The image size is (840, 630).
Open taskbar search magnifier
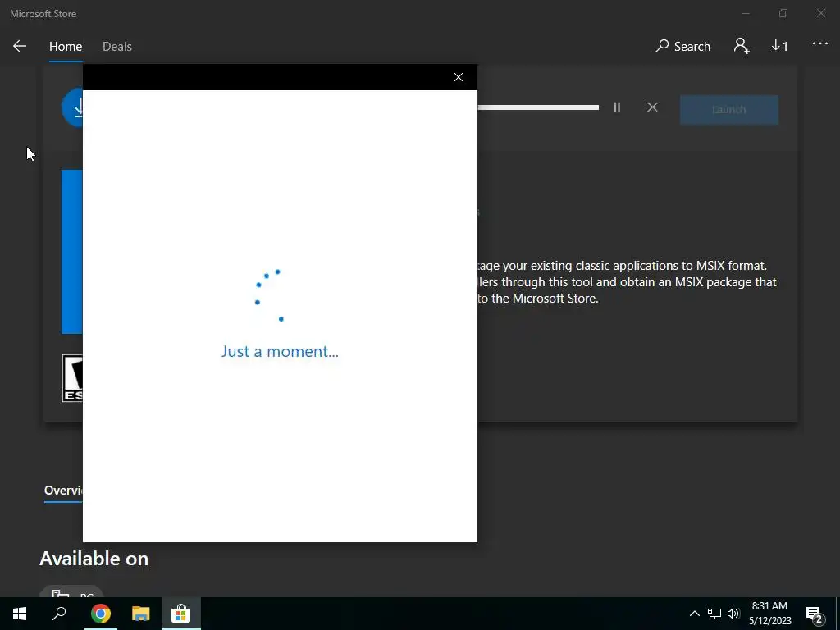(x=59, y=614)
